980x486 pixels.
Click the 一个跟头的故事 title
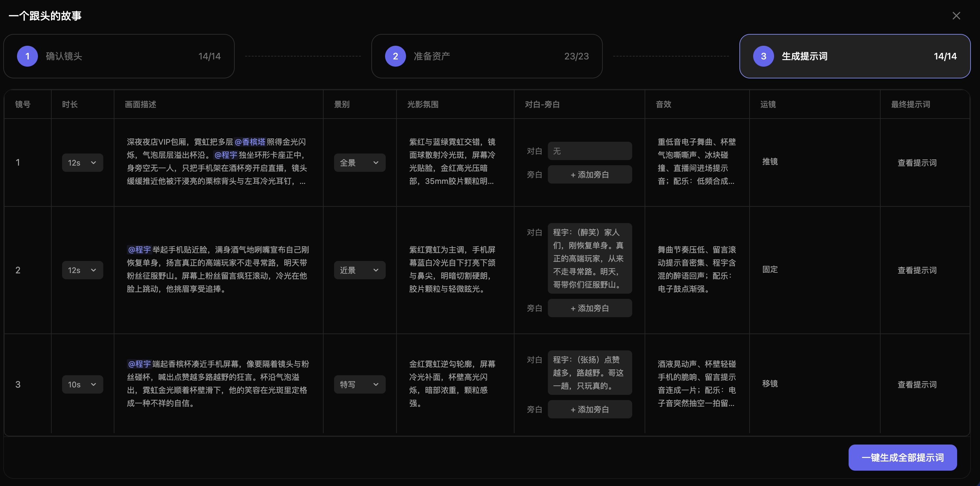pos(45,16)
